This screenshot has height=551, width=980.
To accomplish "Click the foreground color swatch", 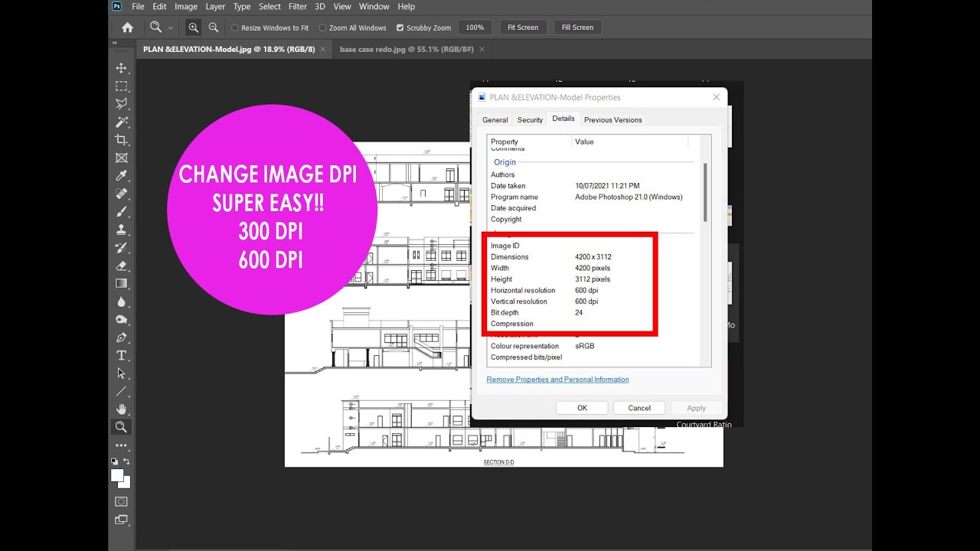I will click(x=117, y=475).
